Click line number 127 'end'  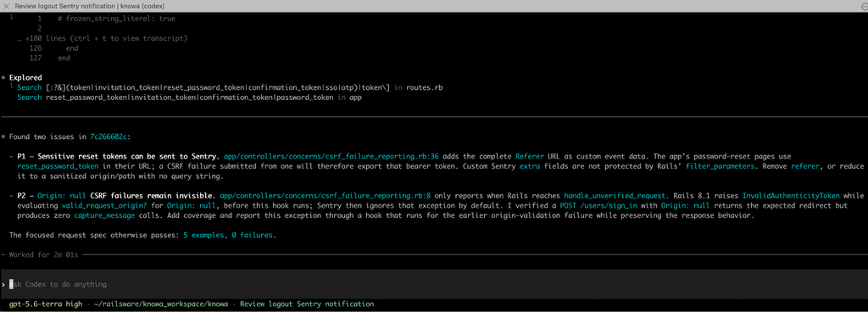click(50, 58)
